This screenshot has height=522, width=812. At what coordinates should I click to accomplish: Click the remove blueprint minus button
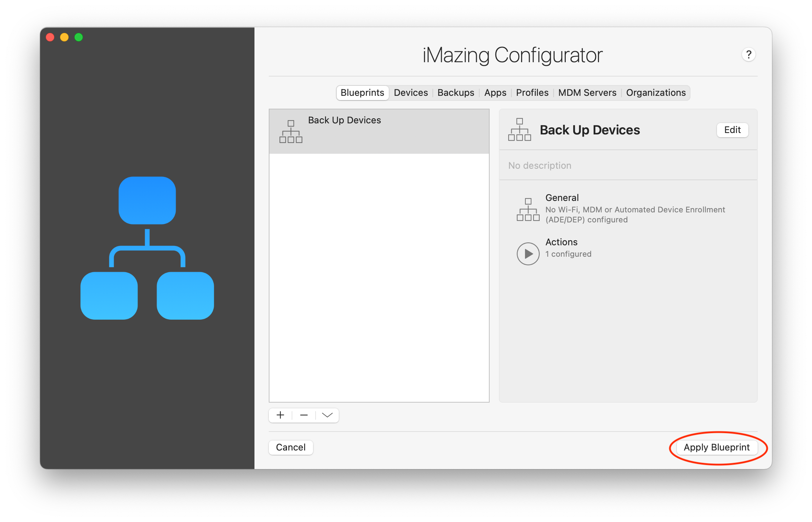point(304,415)
